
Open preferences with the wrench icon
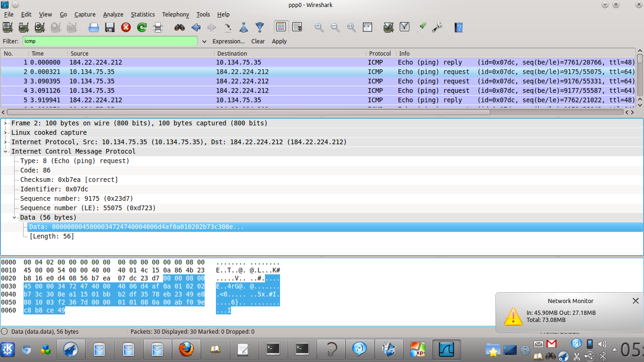click(x=437, y=27)
